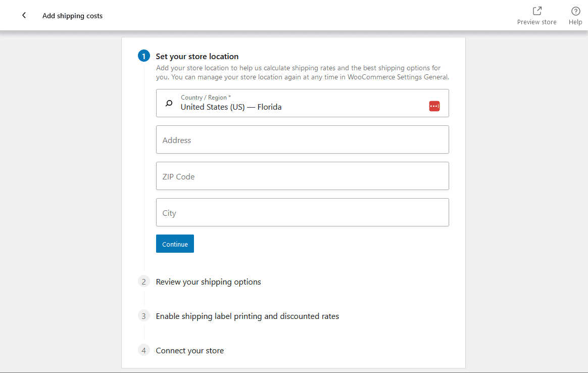
Task: Click the step 4 number circle
Action: (143, 350)
